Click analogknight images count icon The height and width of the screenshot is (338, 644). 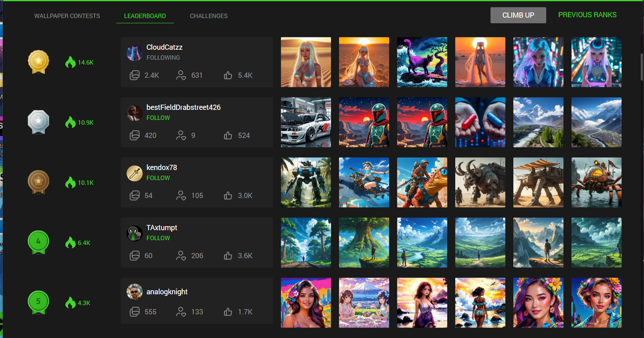135,312
